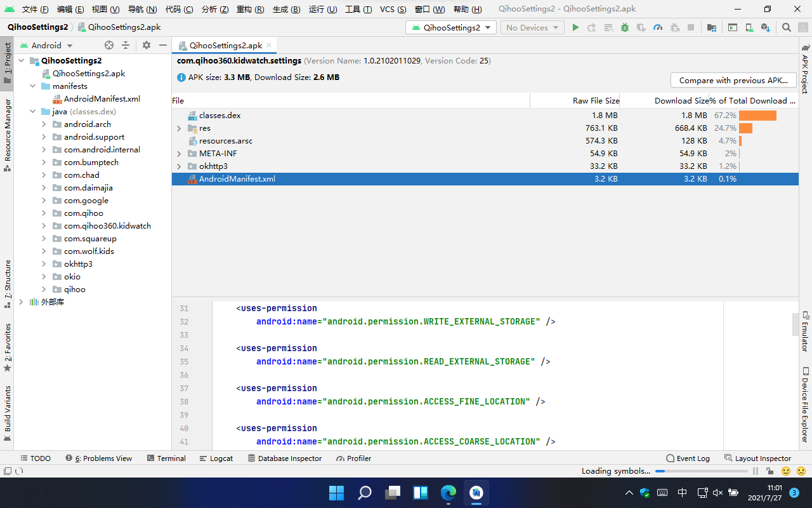Open the Layout Inspector

(757, 458)
